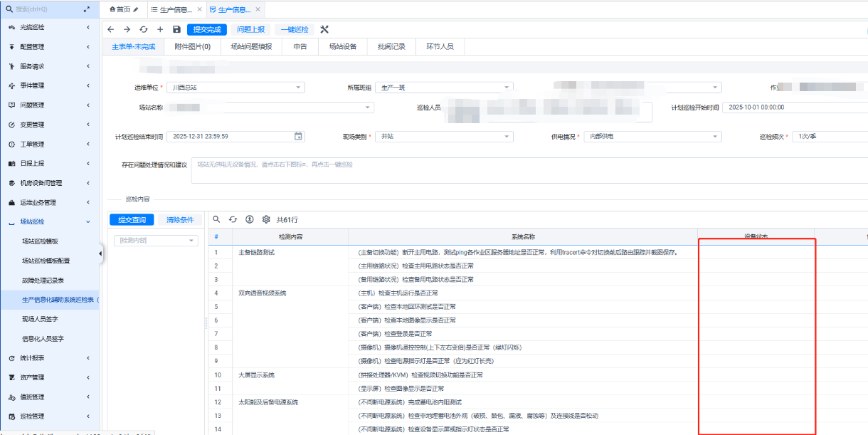
Task: Open the grid settings gear icon
Action: tap(267, 220)
